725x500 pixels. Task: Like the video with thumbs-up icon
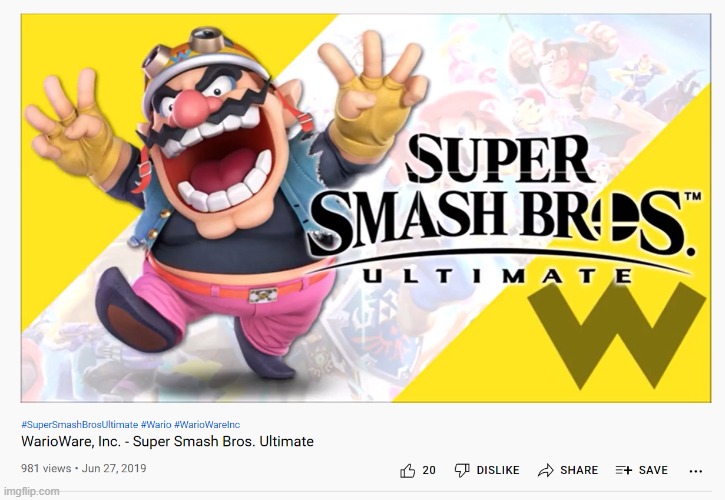click(407, 470)
